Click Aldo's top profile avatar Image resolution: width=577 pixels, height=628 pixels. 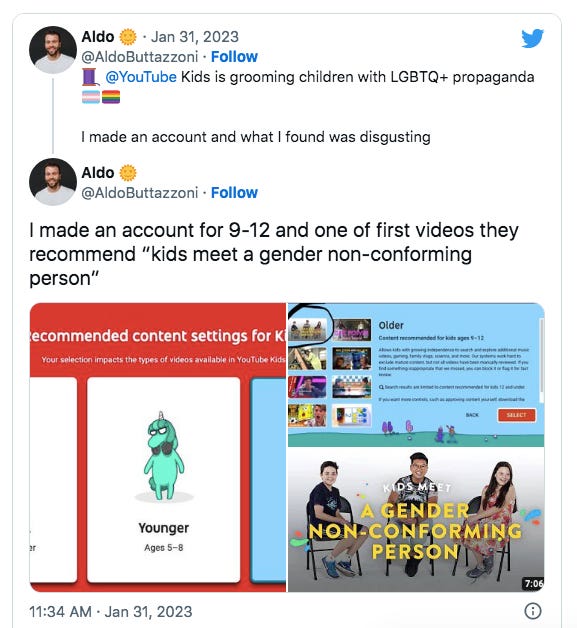coord(53,50)
